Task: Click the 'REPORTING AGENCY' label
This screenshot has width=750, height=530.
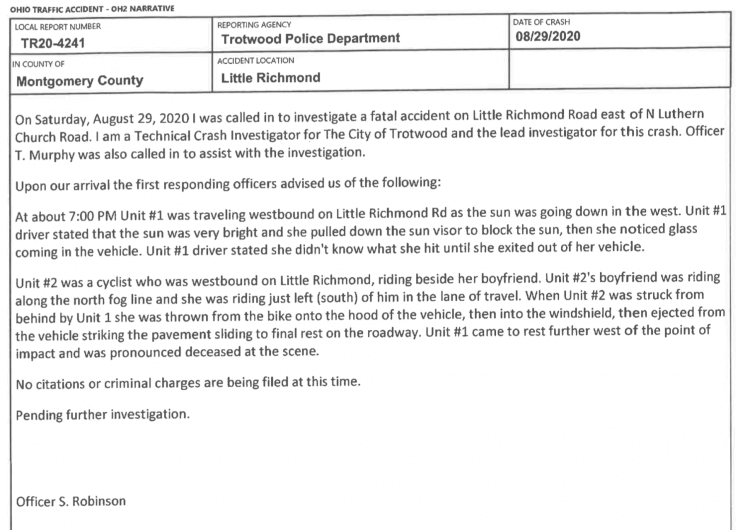Action: (x=254, y=25)
